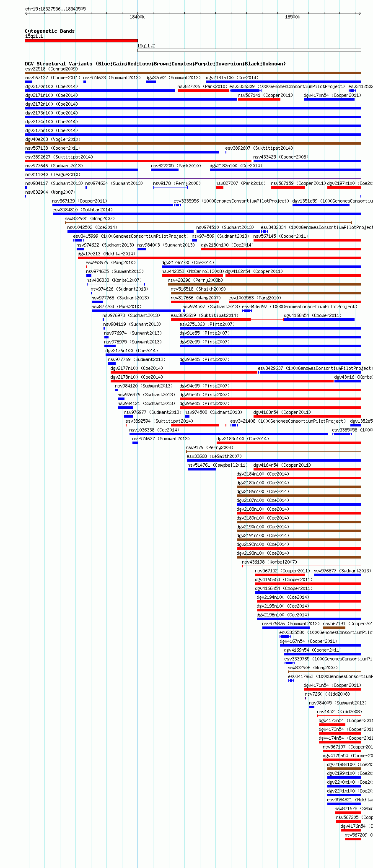Open variant nsv976877 (Sudmant2013)
373x868 pixels.
point(343,571)
